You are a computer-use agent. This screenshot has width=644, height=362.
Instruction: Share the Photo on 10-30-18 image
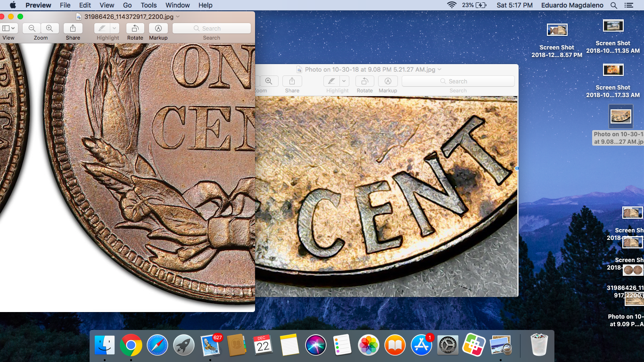[x=292, y=81]
